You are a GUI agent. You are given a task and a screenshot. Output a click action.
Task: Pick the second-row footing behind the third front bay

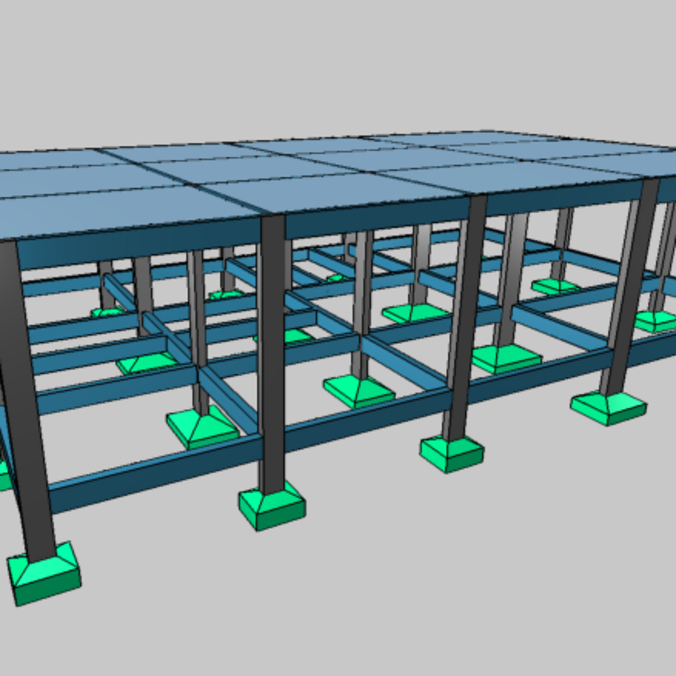point(505,357)
